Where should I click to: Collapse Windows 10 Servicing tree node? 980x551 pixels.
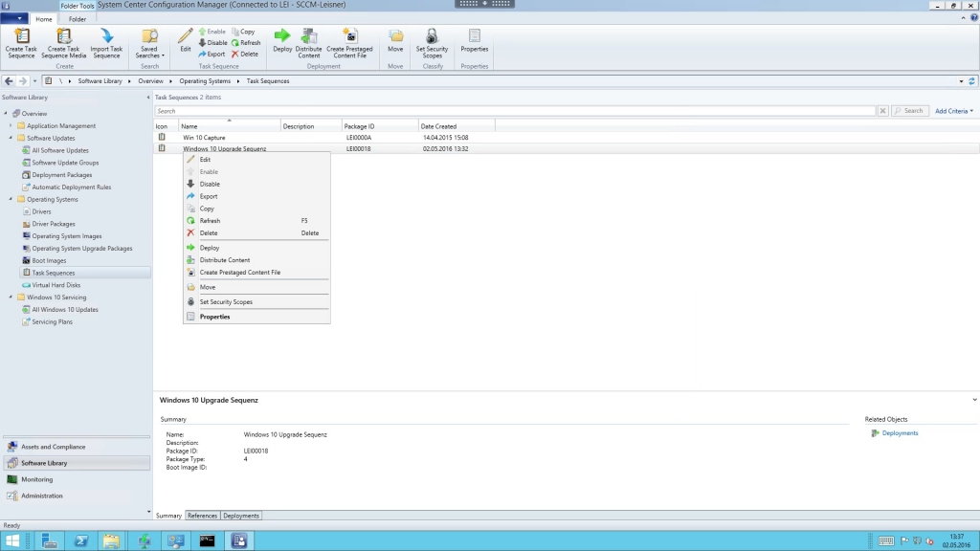(x=11, y=298)
